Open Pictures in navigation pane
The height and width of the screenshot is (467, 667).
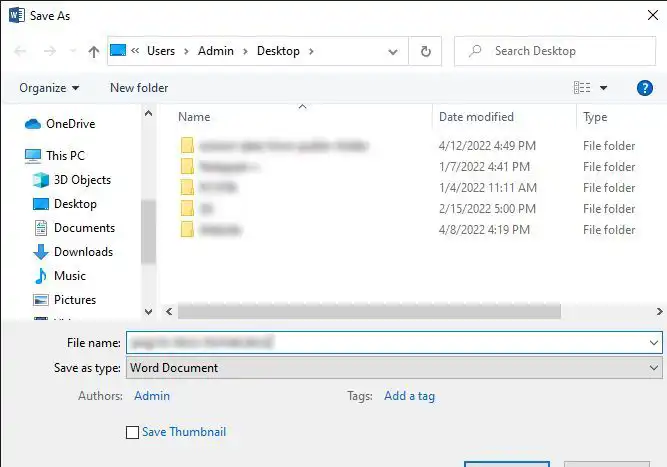coord(64,300)
